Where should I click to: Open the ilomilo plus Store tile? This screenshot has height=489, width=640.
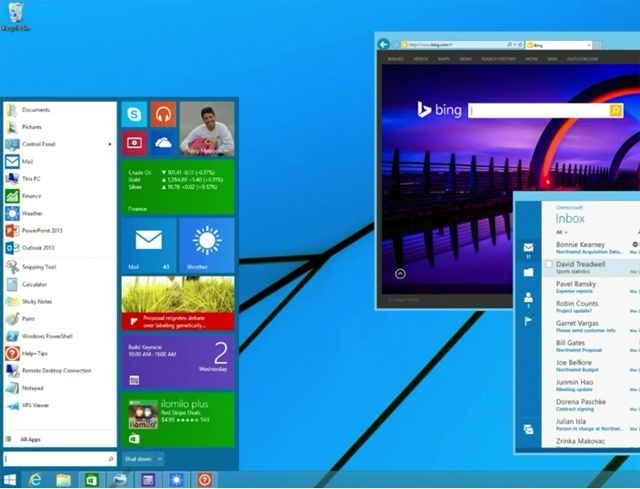[178, 420]
